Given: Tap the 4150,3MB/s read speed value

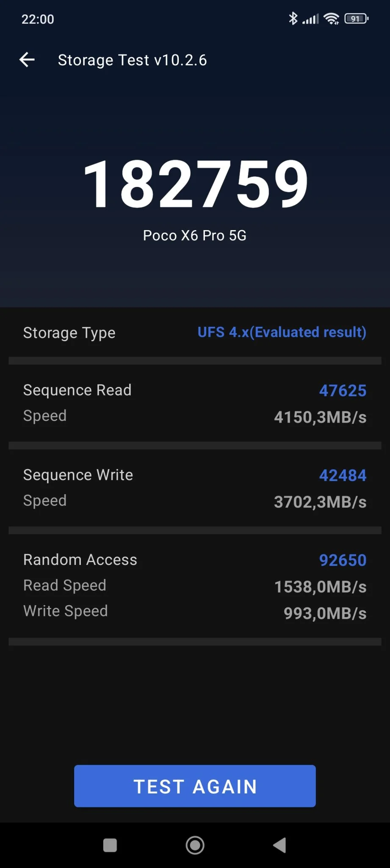Looking at the screenshot, I should (x=320, y=417).
